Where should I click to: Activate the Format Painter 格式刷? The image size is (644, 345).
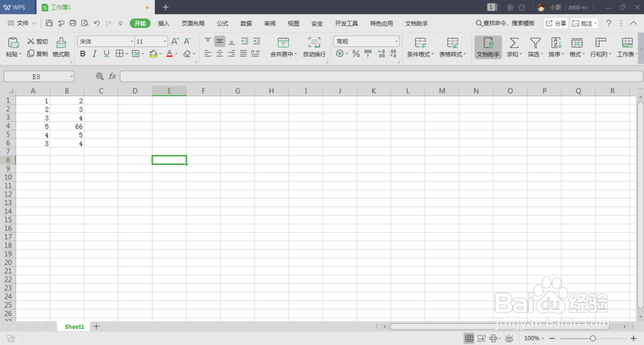coord(61,47)
